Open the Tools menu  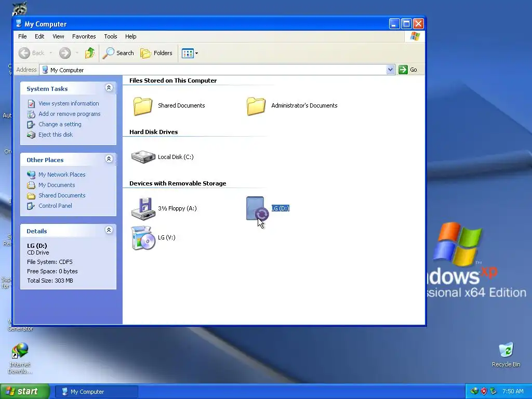point(110,36)
